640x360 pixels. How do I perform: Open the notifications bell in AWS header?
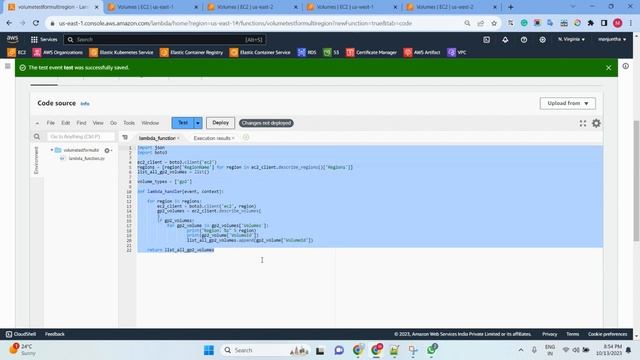pos(505,40)
